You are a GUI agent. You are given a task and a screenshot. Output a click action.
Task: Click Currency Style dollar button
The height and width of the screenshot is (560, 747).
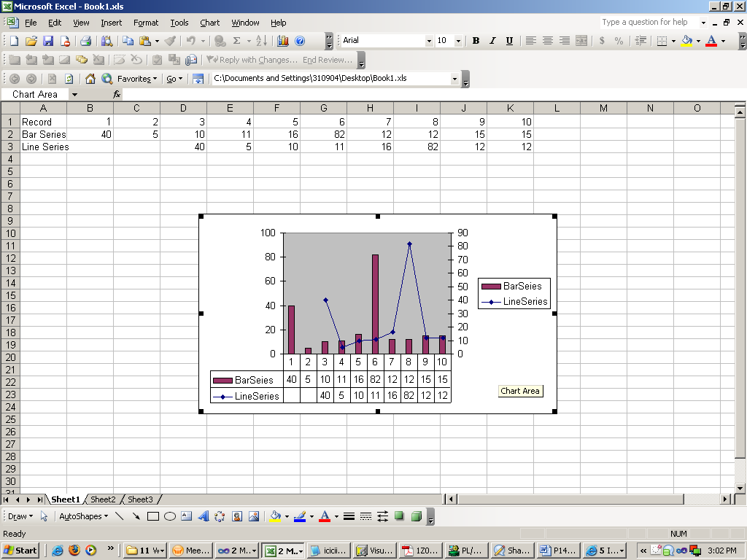tap(602, 41)
